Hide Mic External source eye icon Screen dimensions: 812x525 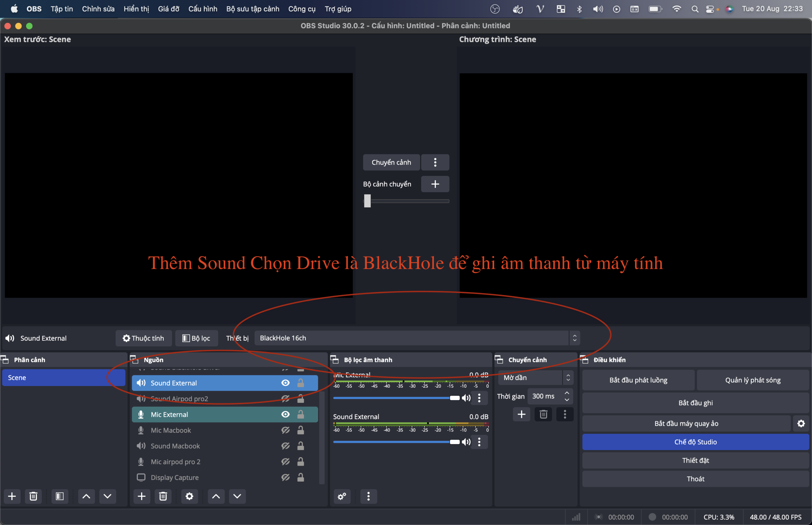point(286,414)
